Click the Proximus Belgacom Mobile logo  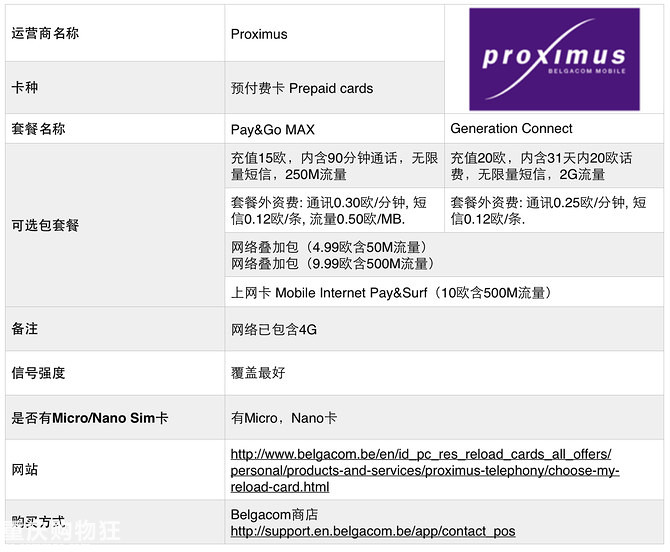554,59
